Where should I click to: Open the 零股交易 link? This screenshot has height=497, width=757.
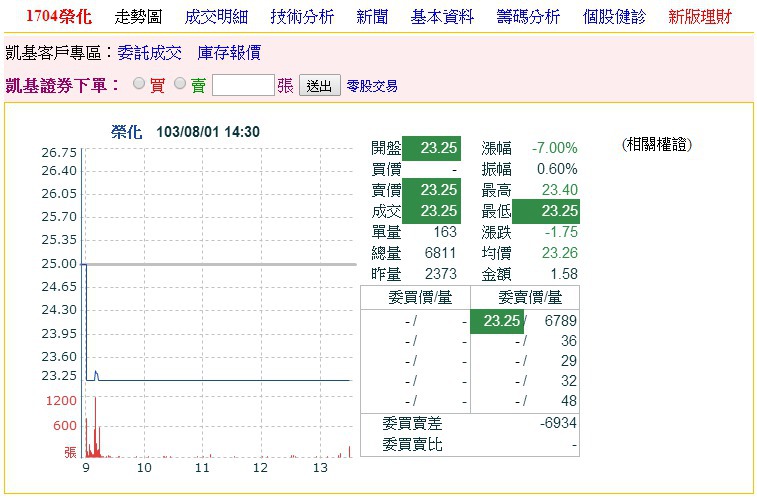point(372,86)
